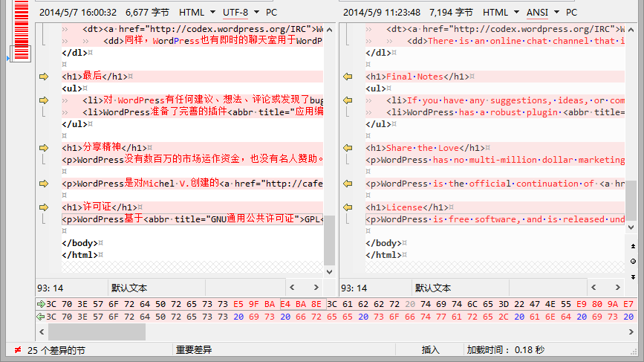The width and height of the screenshot is (644, 362).
Task: Open the ANSI encoding dropdown
Action: tap(542, 13)
